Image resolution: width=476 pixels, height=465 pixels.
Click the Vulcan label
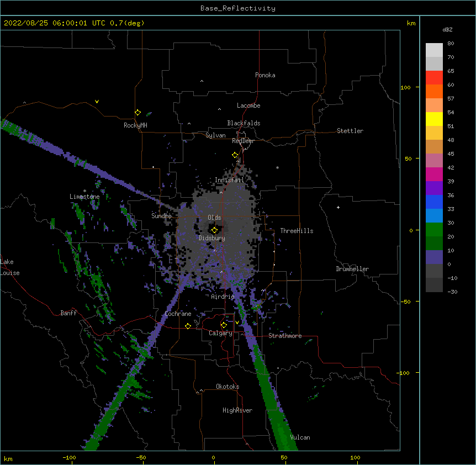click(x=300, y=437)
